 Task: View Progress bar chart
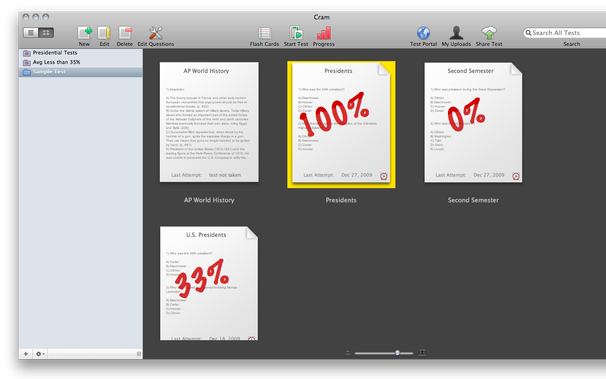pyautogui.click(x=324, y=33)
